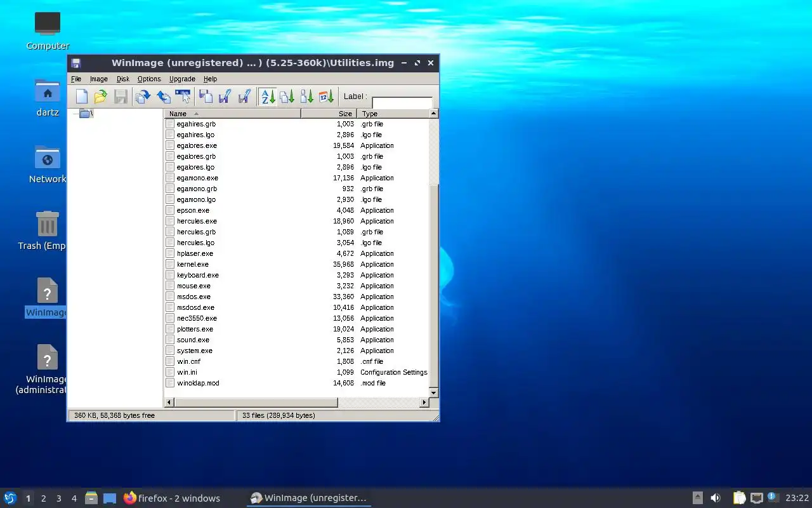The width and height of the screenshot is (812, 508).
Task: Click the 23:22 clock in taskbar
Action: click(x=797, y=498)
